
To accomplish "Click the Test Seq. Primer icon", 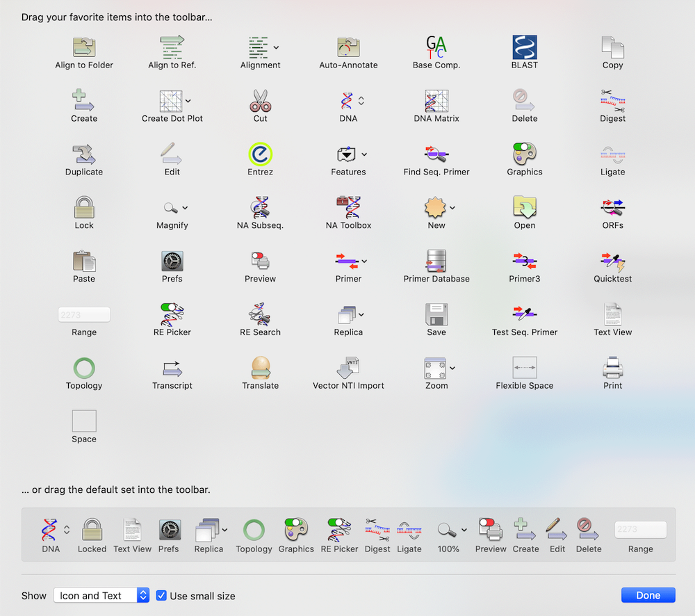I will [x=524, y=314].
